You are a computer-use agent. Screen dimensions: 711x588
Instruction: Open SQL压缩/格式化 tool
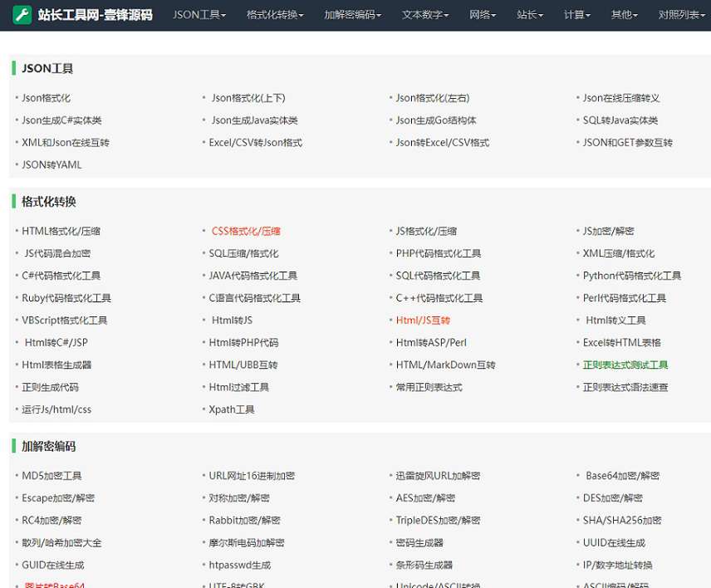pos(244,253)
